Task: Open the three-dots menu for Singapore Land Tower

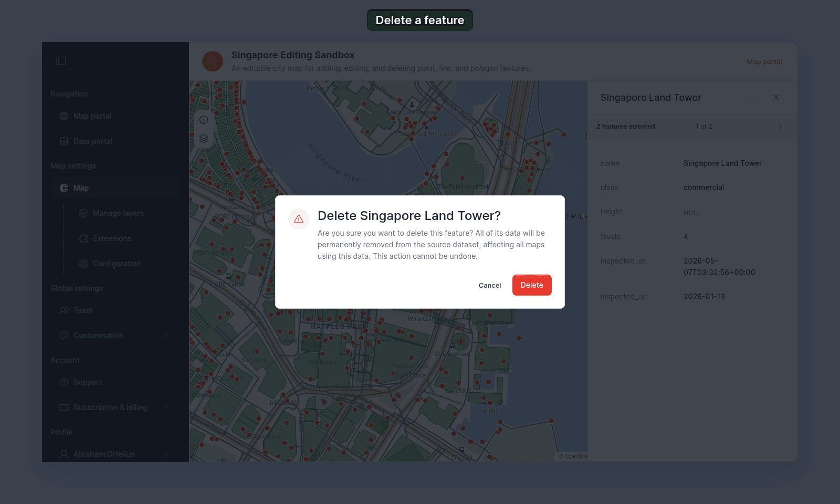Action: (x=751, y=98)
